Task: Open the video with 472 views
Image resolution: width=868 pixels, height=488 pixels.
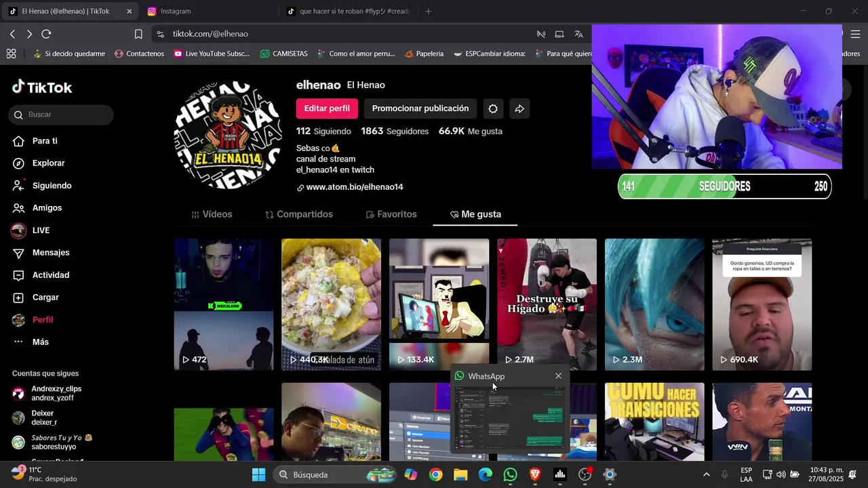Action: [224, 304]
